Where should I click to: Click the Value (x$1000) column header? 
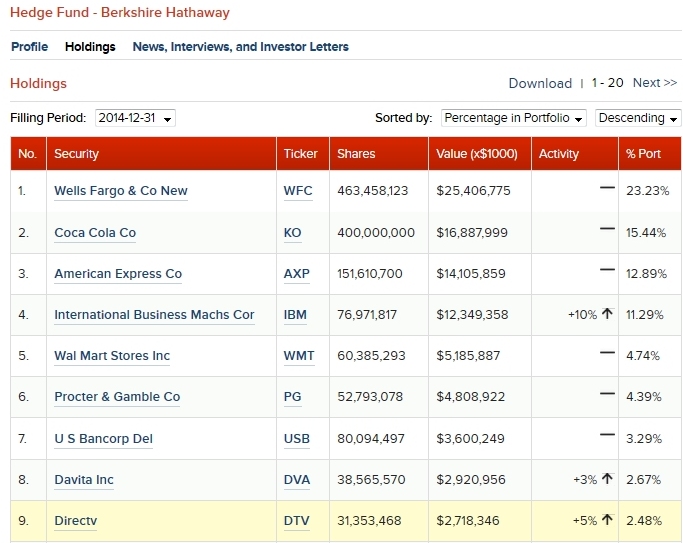tap(480, 153)
